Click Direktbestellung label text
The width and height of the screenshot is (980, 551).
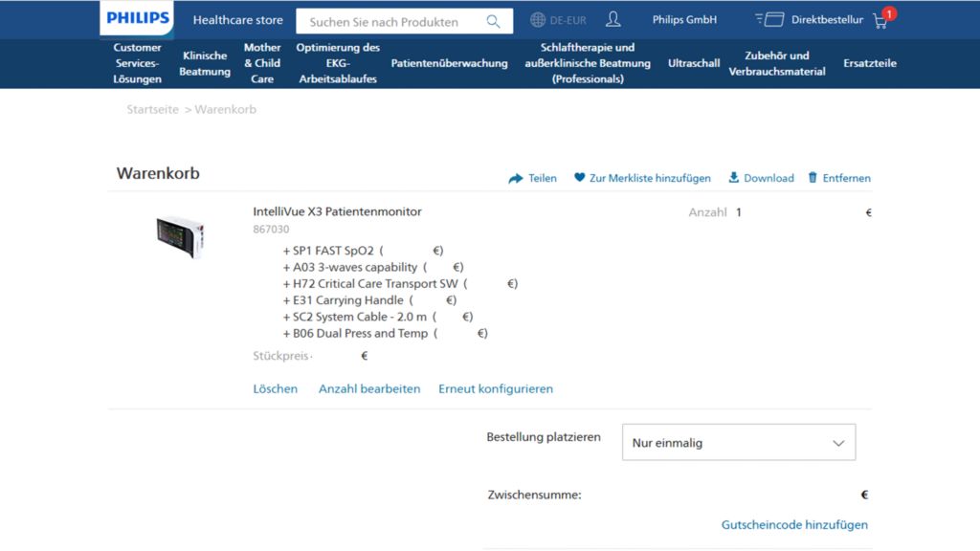(x=827, y=19)
